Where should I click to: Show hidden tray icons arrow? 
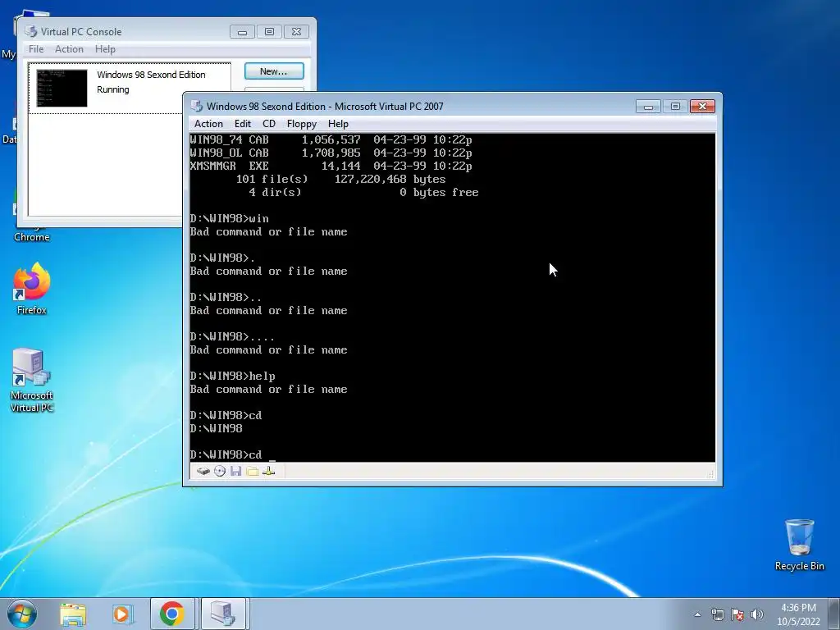[x=697, y=614]
